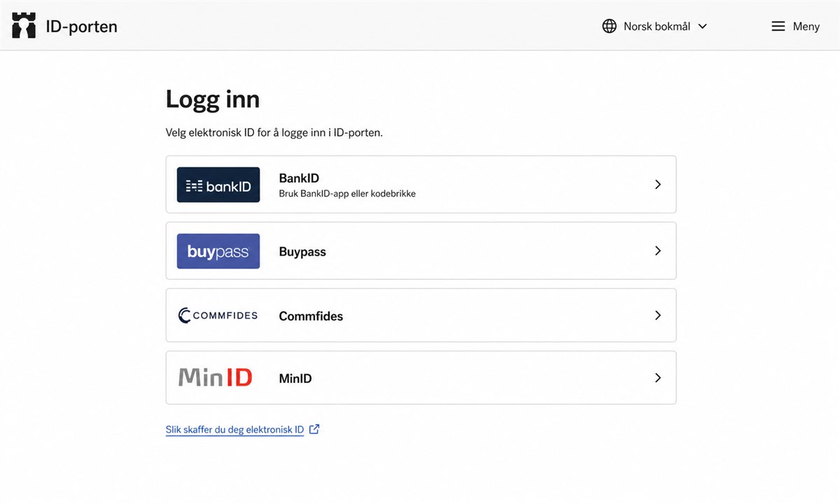Click the chevron arrow in the Buypass row
The height and width of the screenshot is (504, 840).
(657, 251)
